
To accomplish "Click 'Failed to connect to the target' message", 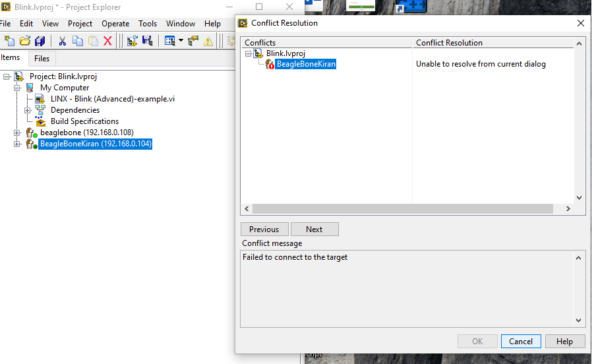I will [x=295, y=257].
